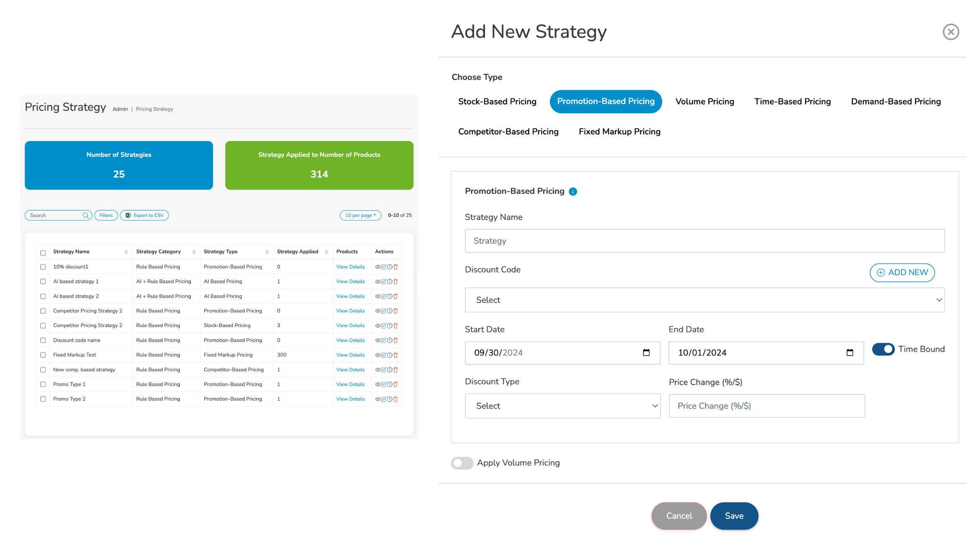Select Volume Pricing type tab

point(704,102)
